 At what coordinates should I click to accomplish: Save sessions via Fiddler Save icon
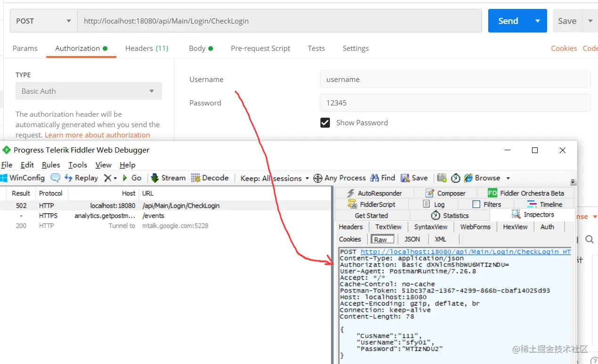tap(414, 178)
